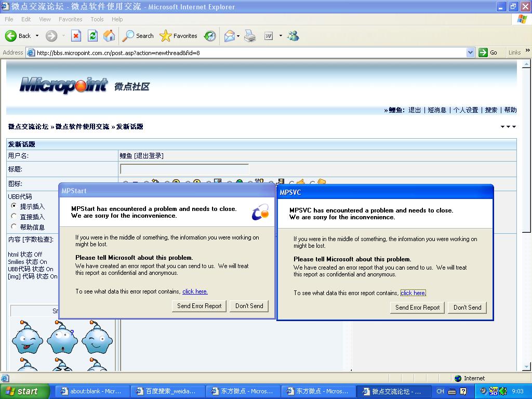Click the Internet zone globe in the status bar

pos(458,378)
